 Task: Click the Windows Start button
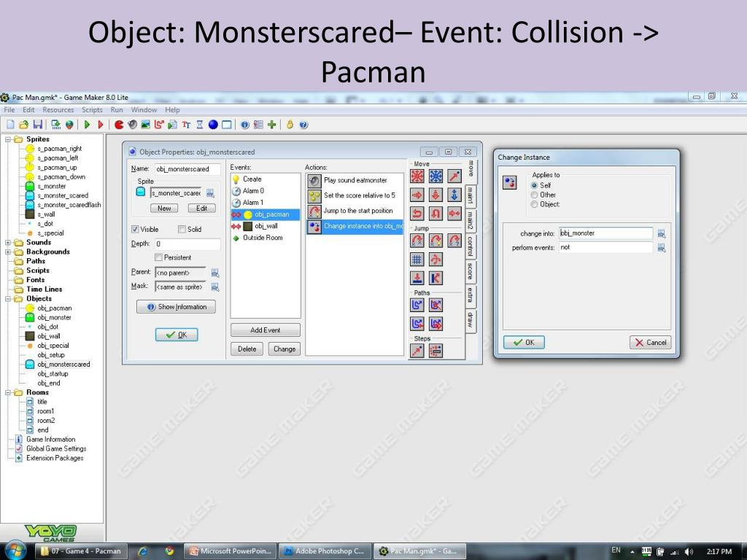(15, 551)
